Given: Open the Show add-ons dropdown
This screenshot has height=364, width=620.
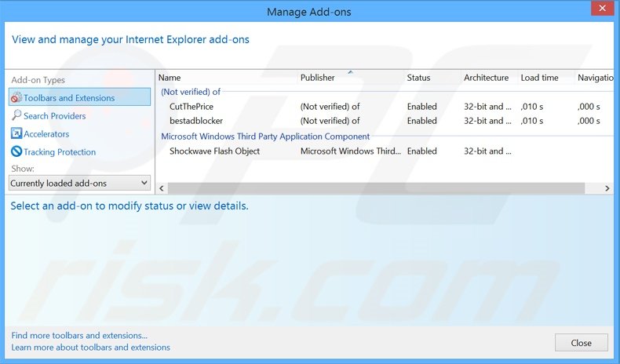Looking at the screenshot, I should [79, 183].
